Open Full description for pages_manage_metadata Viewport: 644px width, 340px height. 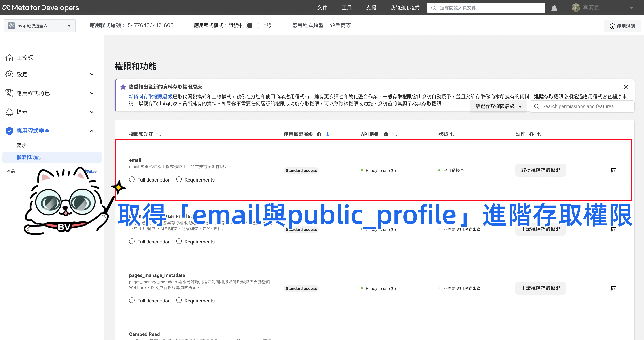(x=150, y=301)
